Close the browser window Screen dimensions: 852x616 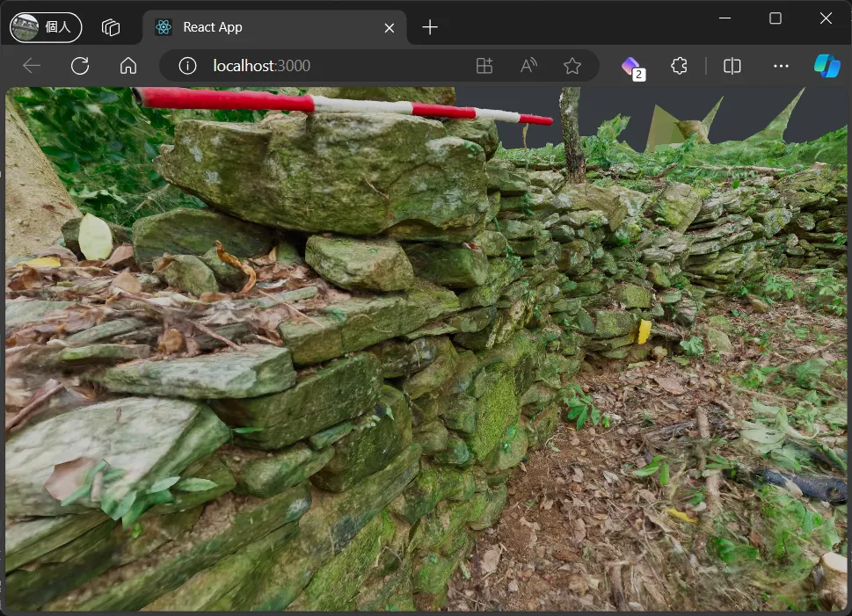[826, 18]
